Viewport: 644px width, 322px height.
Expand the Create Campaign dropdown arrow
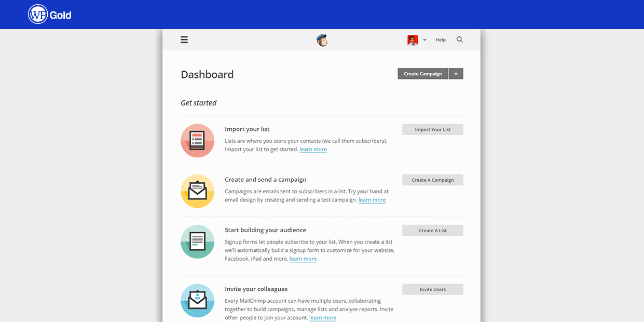click(456, 74)
